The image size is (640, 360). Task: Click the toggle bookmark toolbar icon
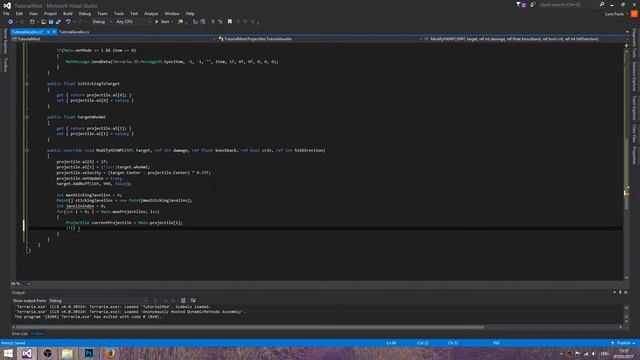230,22
